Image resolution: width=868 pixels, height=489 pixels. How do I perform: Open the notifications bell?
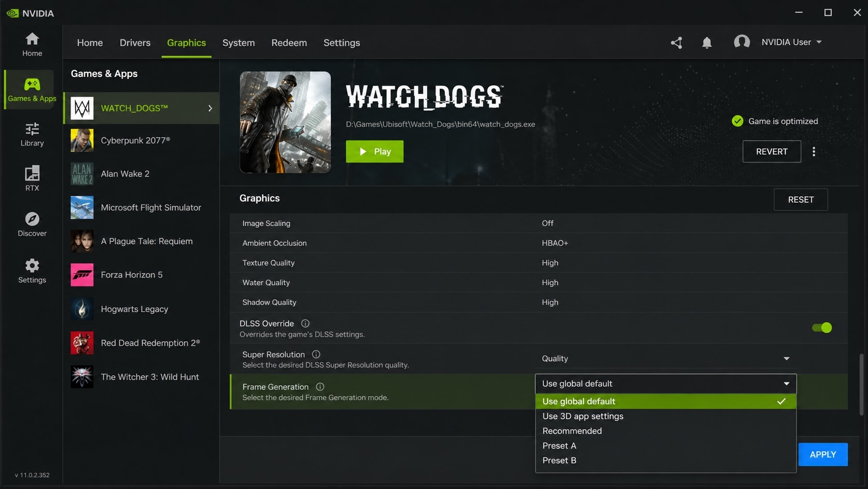(707, 43)
